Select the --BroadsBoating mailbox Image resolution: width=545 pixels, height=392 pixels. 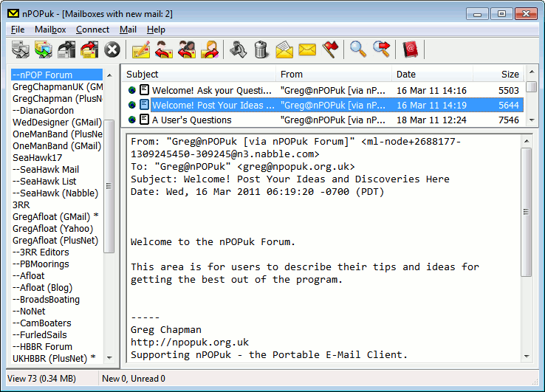tap(57, 299)
